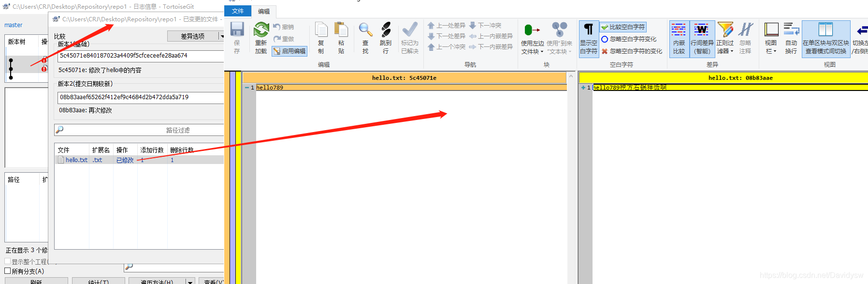Toggle 内嵌比较 inline diff icon
Screen dimensions: 868x284
[x=679, y=39]
